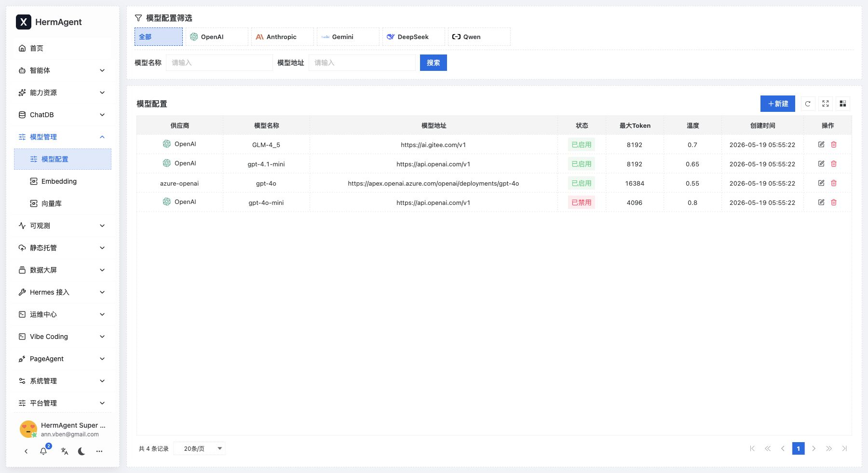Click the filter funnel icon
The width and height of the screenshot is (868, 473).
tap(138, 18)
